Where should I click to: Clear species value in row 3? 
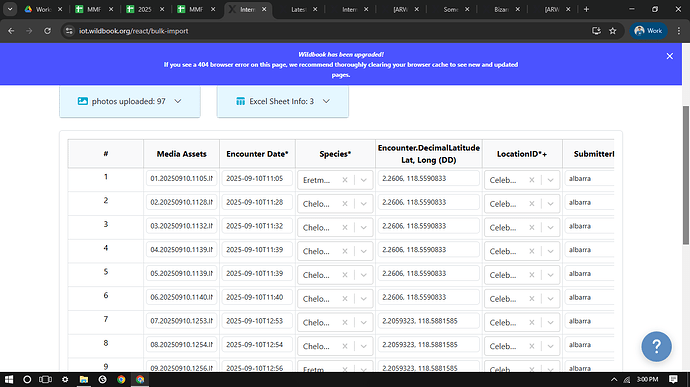tap(345, 228)
